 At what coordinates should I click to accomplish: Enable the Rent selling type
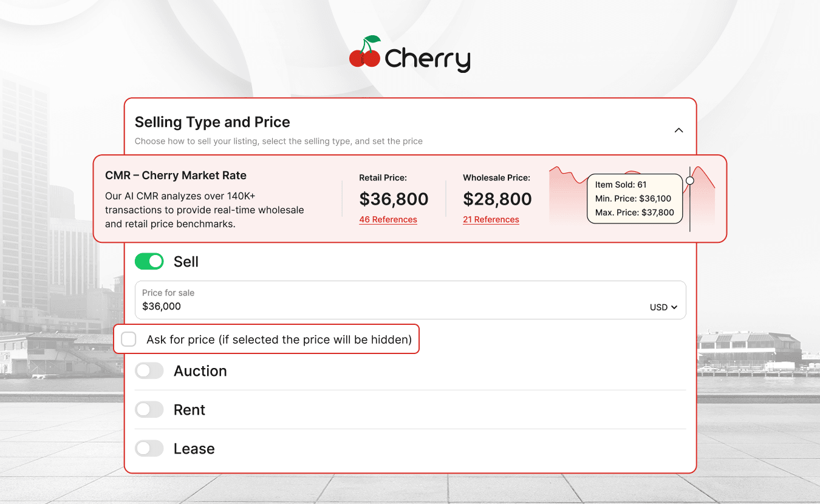pyautogui.click(x=149, y=409)
